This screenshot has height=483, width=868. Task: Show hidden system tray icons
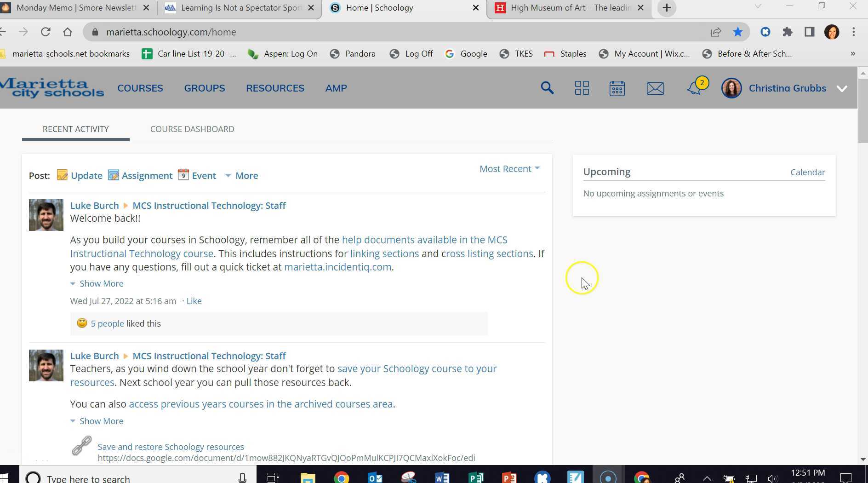(x=707, y=478)
